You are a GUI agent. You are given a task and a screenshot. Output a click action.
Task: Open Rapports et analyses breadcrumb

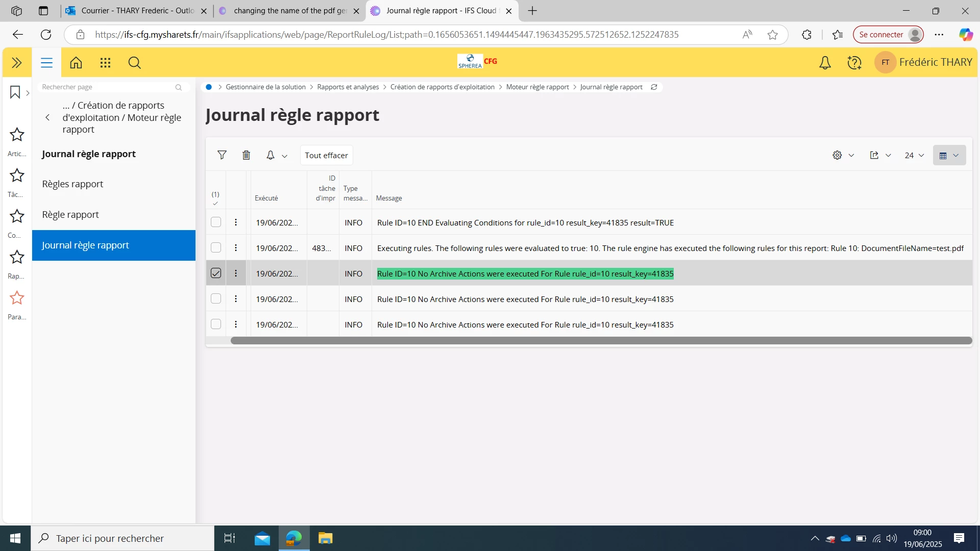coord(348,87)
